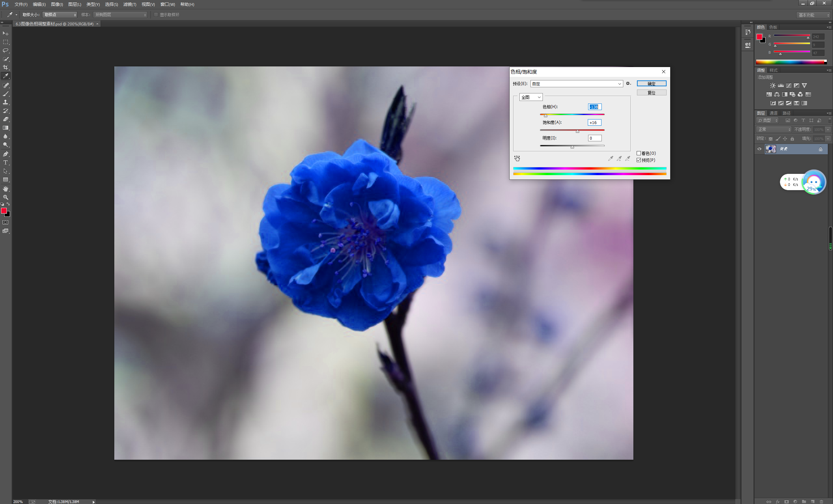Open the 文件(F) menu
Screen dimensions: 833x504
tap(21, 4)
